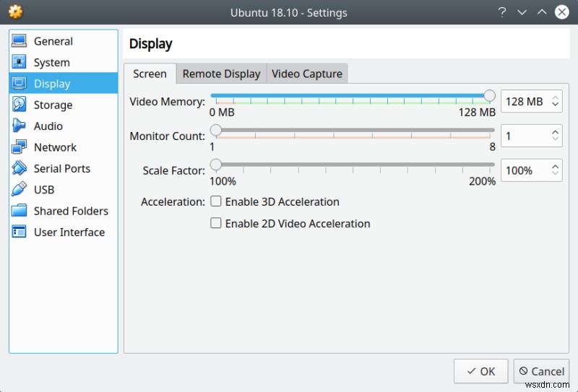Select Audio in the settings list
578x392 pixels.
[x=64, y=126]
